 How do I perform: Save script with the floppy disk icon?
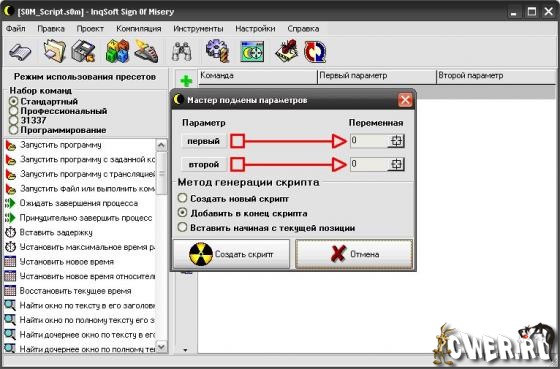(x=83, y=51)
